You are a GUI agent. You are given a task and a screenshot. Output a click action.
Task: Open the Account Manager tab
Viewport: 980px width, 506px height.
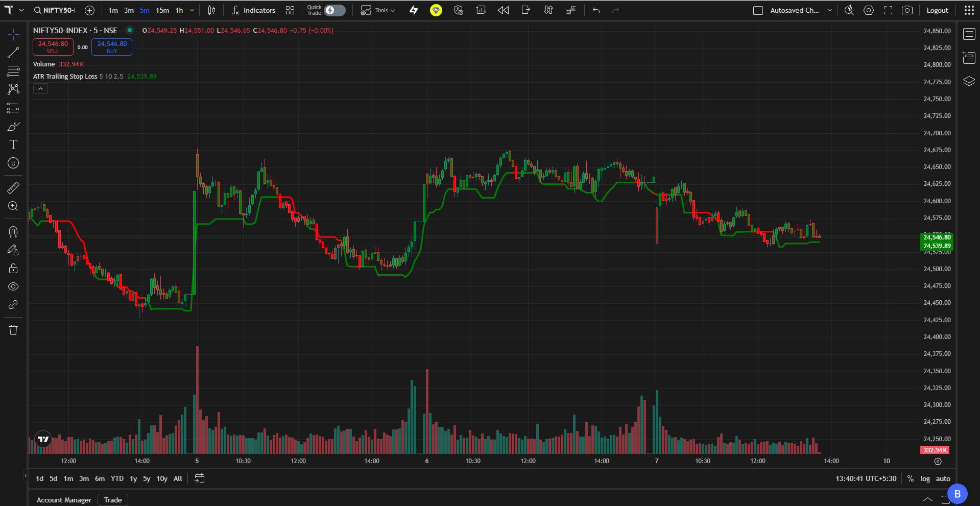point(64,500)
